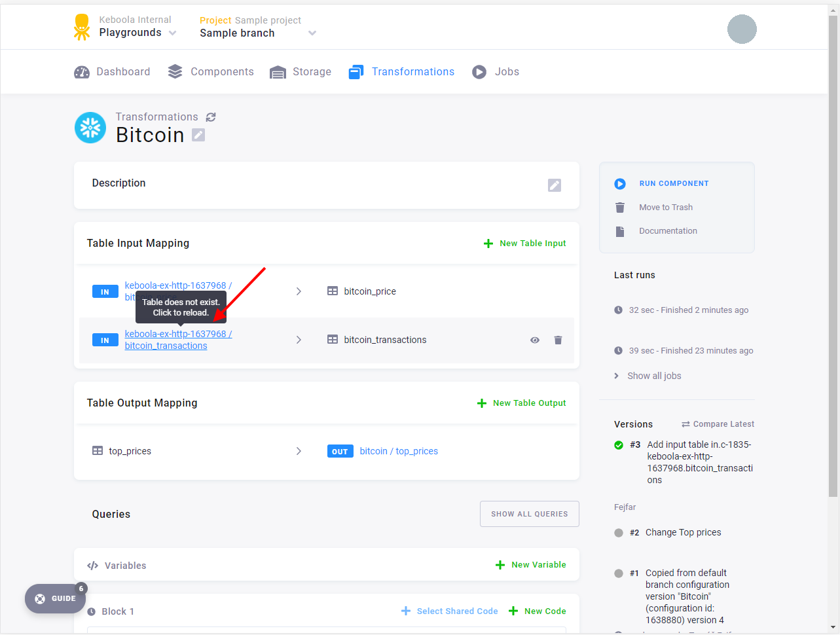The image size is (840, 635).
Task: Click the code brackets icon beside Variables
Action: tap(93, 566)
